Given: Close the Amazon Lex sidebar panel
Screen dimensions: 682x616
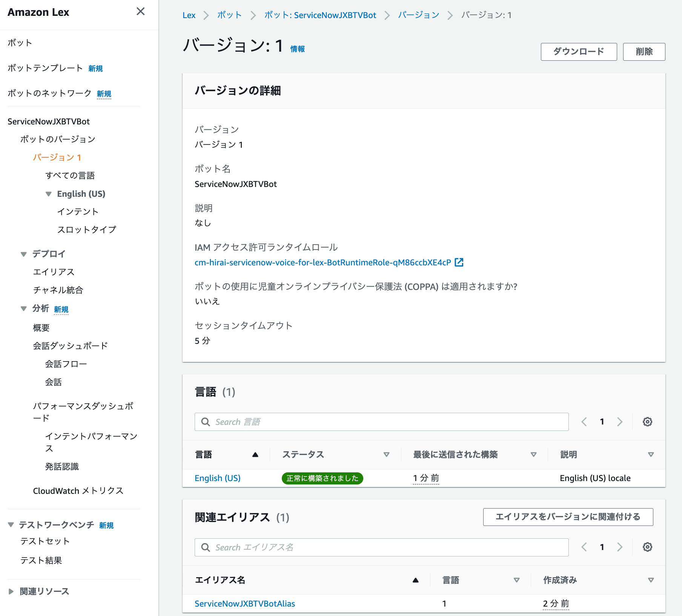Looking at the screenshot, I should pyautogui.click(x=141, y=11).
